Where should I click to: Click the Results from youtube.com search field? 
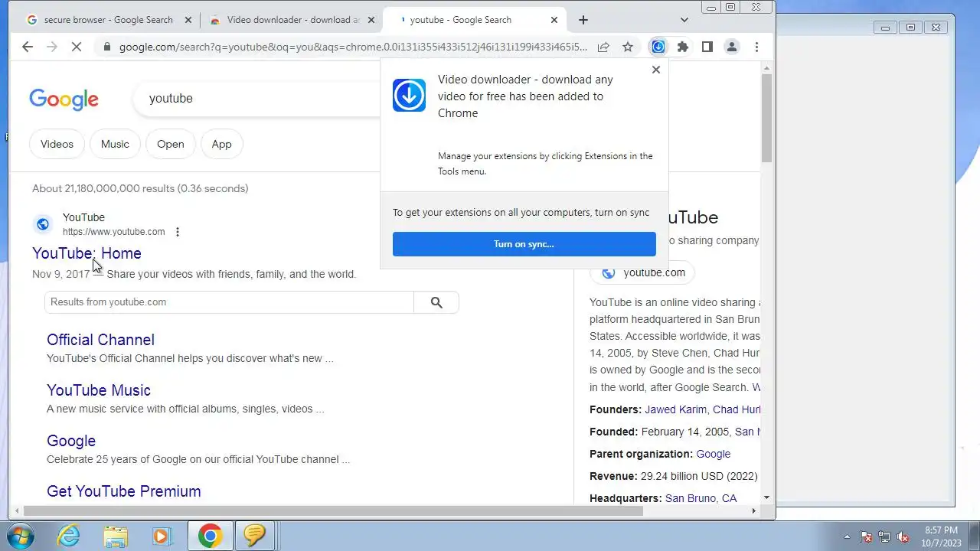point(229,302)
